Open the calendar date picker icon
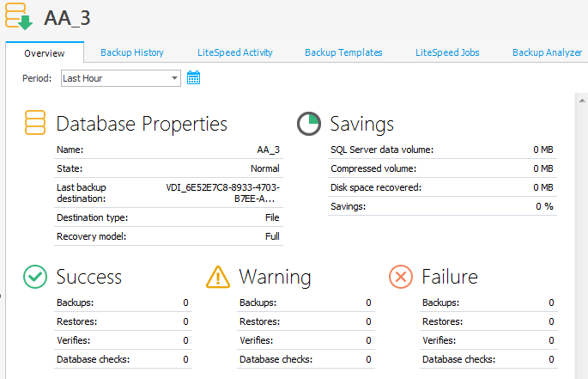 193,78
